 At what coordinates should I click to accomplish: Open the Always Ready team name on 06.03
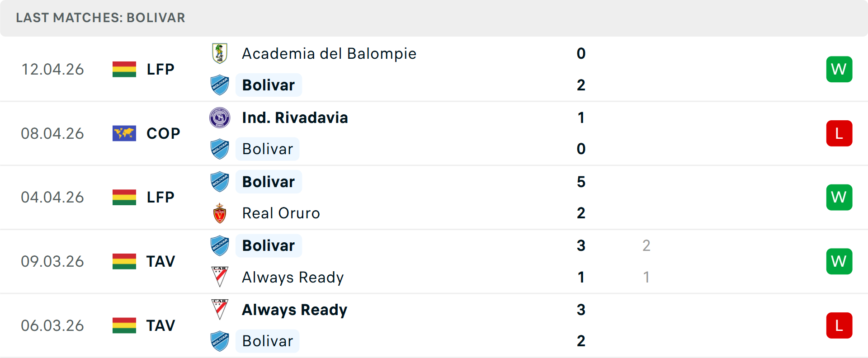(x=294, y=310)
